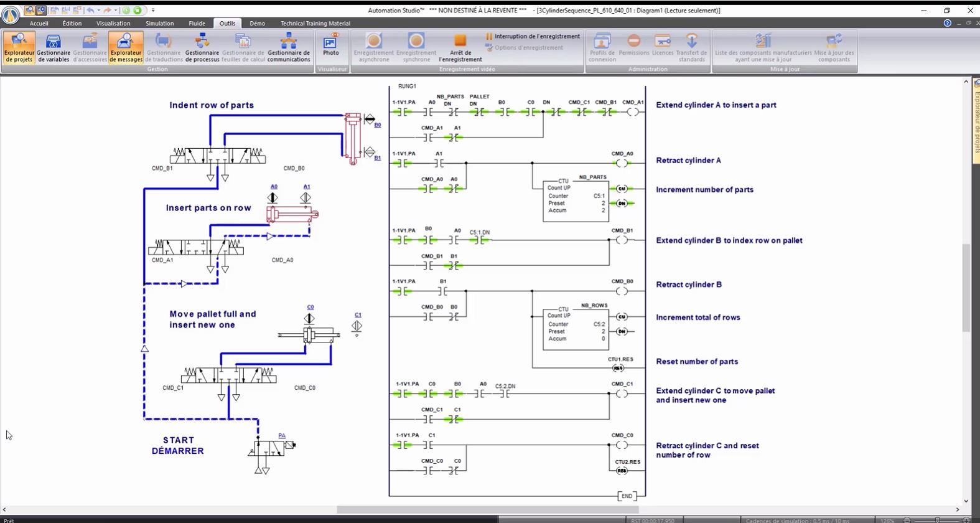The height and width of the screenshot is (523, 980).
Task: Click the Automation Studio application button
Action: click(x=10, y=16)
